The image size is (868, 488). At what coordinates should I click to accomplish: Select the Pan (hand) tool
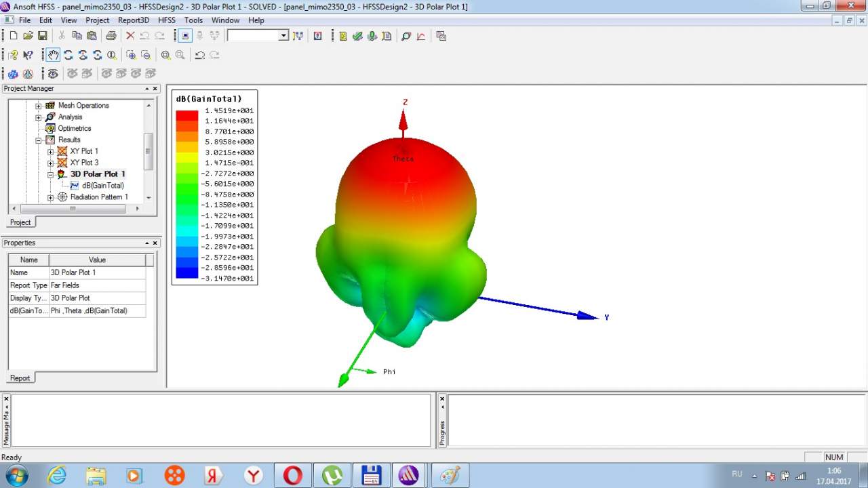(53, 55)
